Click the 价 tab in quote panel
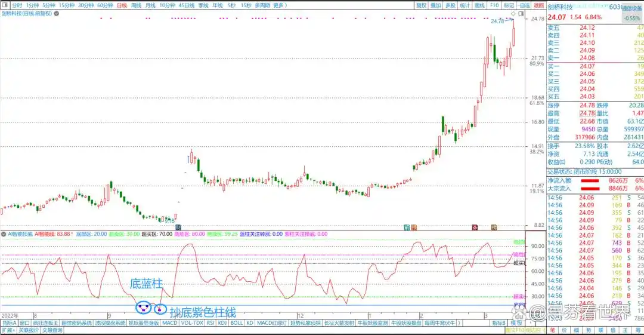This screenshot has width=644, height=335. (564, 330)
